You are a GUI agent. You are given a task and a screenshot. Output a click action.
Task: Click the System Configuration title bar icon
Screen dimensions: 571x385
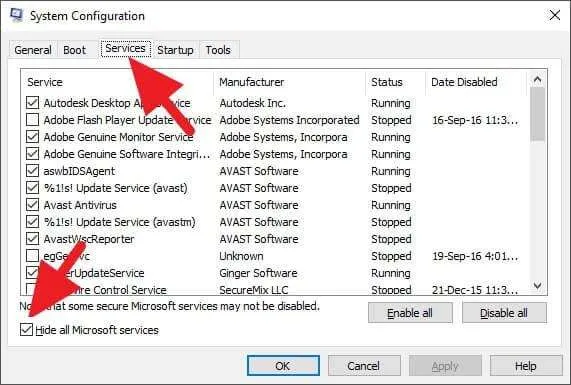coord(16,15)
